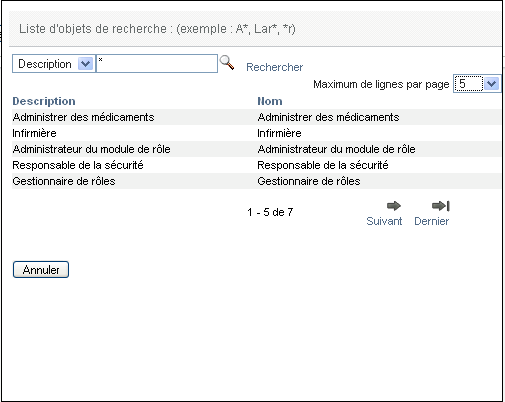Go to next page via Suivant link

click(x=384, y=221)
